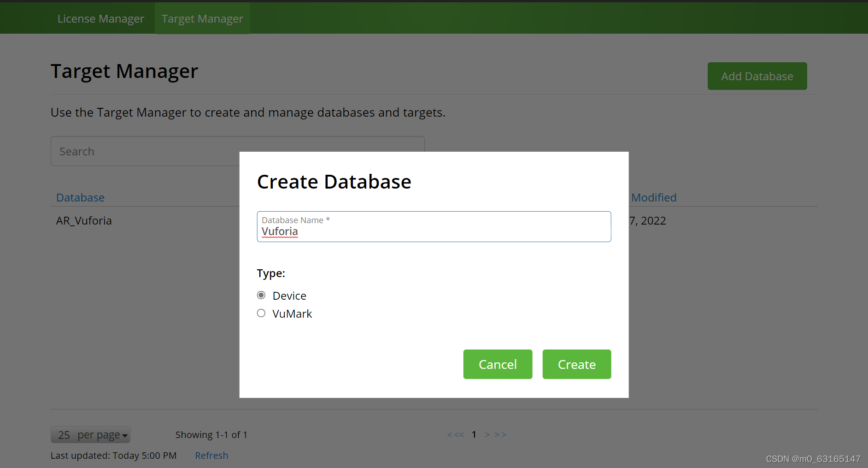
Task: Switch to the Target Manager tab
Action: tap(202, 18)
